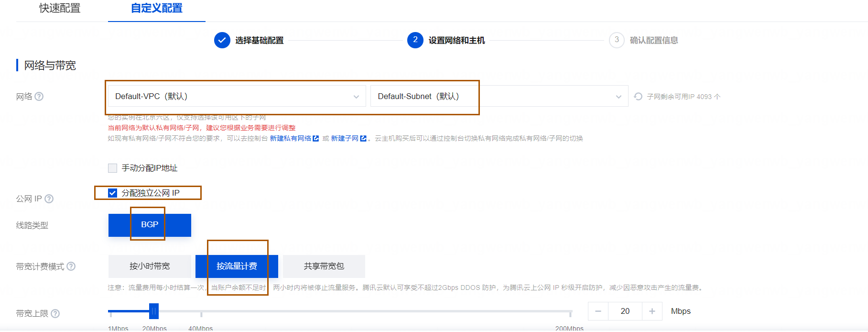The width and height of the screenshot is (868, 332).
Task: Click external link icon after 新建子网
Action: tap(363, 138)
